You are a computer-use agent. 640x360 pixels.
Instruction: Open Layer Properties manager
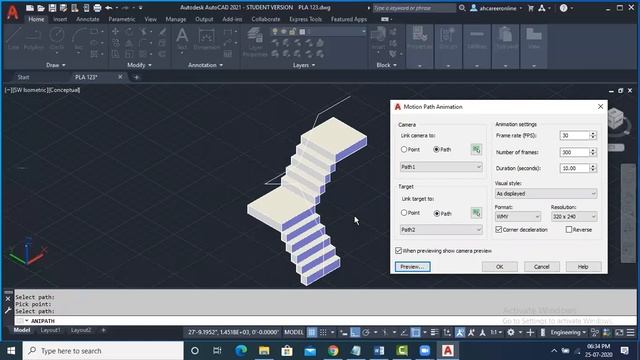click(255, 42)
